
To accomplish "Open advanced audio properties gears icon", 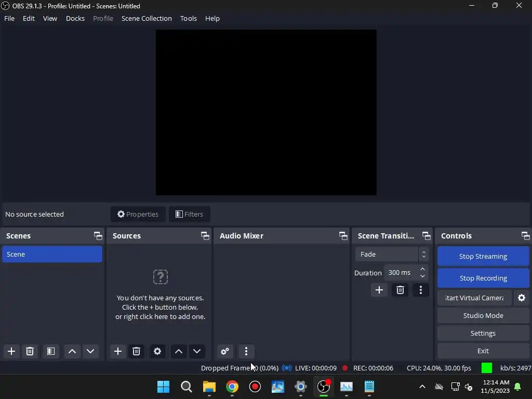I will (225, 351).
